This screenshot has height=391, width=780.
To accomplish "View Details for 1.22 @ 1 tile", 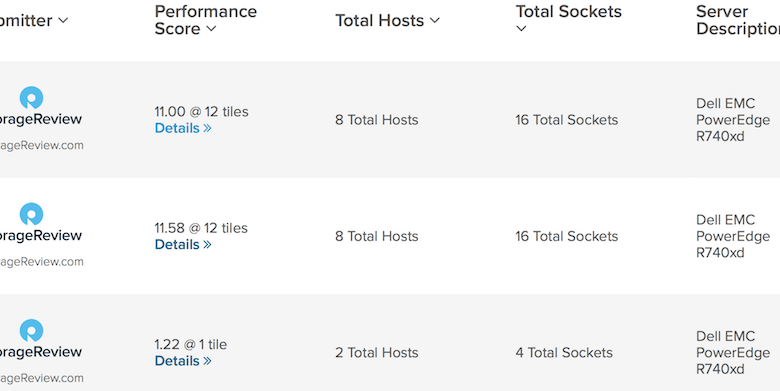I will 183,361.
